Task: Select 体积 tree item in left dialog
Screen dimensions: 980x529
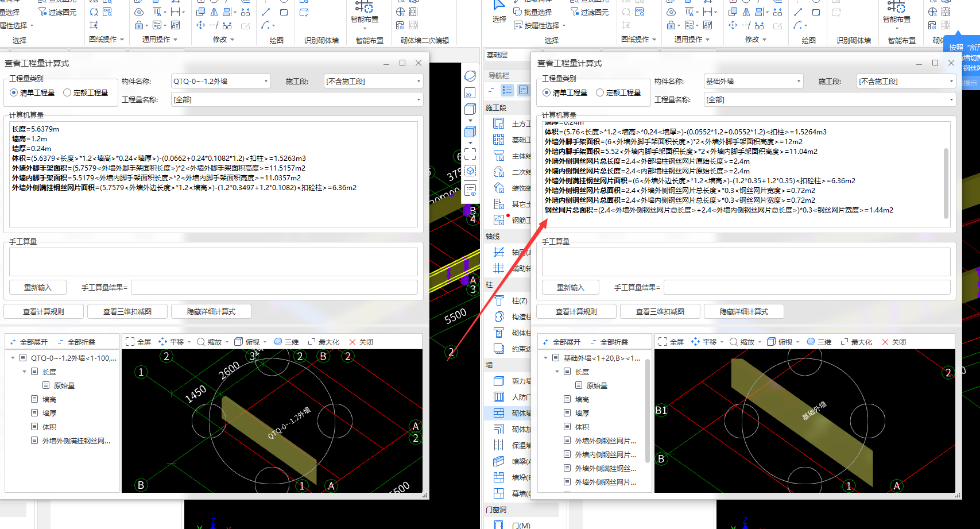Action: tap(49, 427)
